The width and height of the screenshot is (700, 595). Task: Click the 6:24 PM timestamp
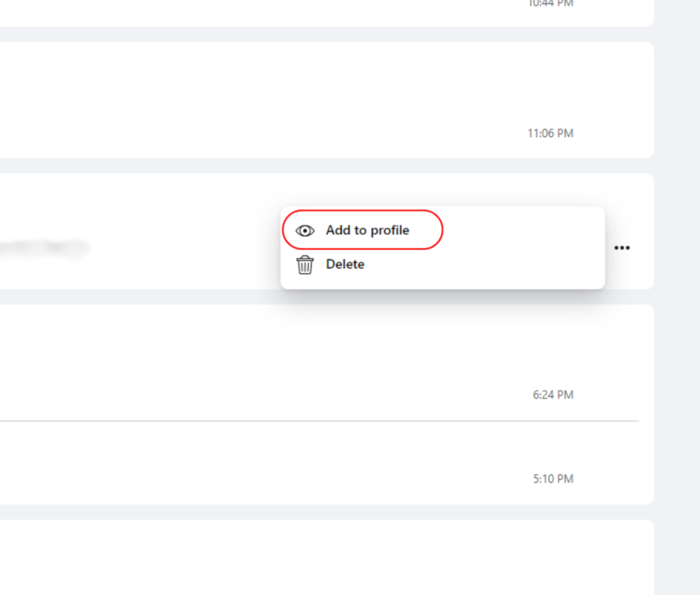(x=553, y=395)
